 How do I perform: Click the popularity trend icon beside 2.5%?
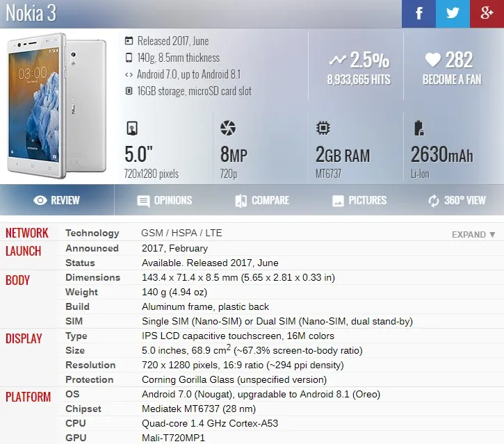click(x=337, y=60)
